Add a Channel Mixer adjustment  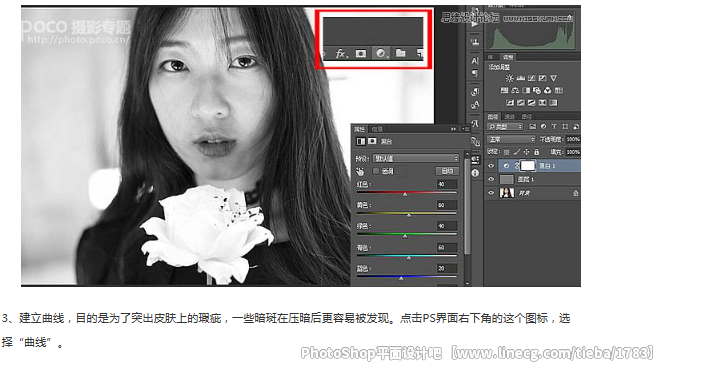(548, 90)
